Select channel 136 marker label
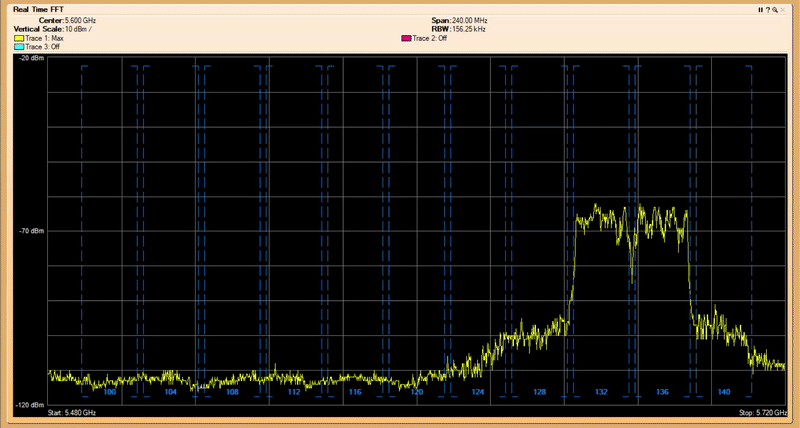Viewport: 800px width, 428px height. [662, 392]
